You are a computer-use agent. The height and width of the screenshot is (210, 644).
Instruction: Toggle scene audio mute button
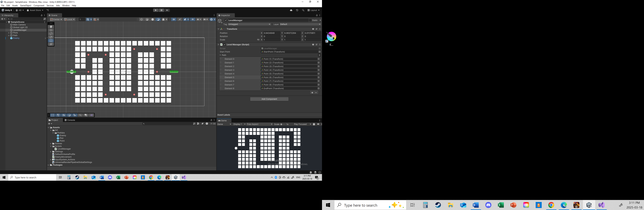pyautogui.click(x=180, y=19)
